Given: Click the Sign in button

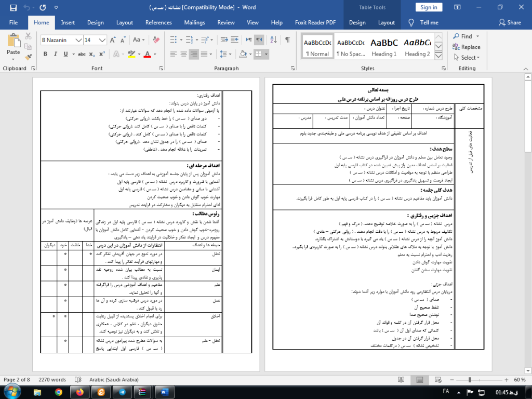Looking at the screenshot, I should pyautogui.click(x=429, y=7).
